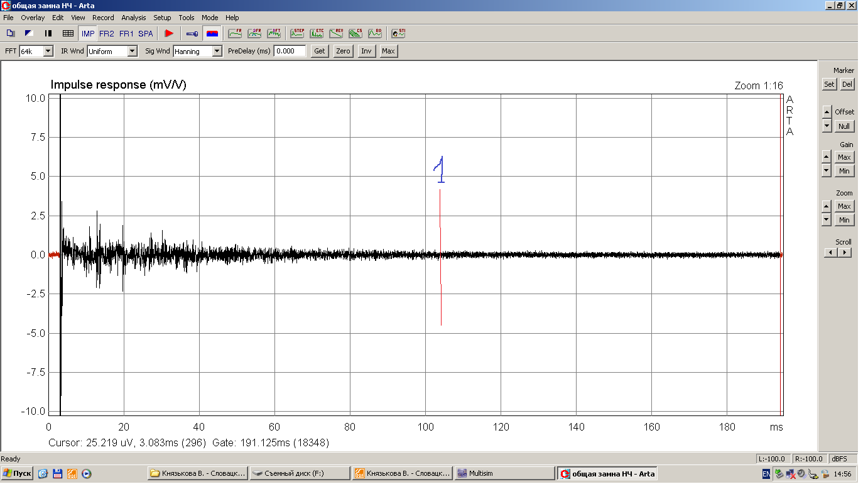868x489 pixels.
Task: Open the Пуск start button
Action: point(18,473)
